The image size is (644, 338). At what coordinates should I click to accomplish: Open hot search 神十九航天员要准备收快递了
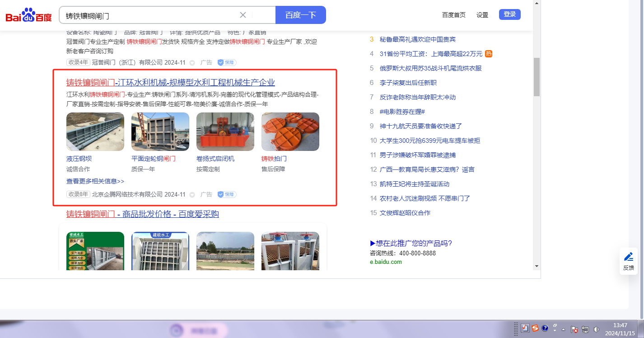[x=421, y=126]
